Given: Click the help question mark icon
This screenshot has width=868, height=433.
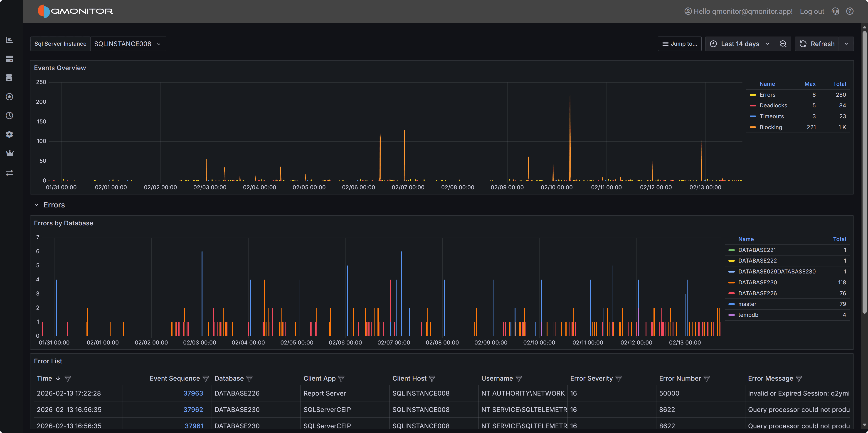Looking at the screenshot, I should [x=850, y=11].
